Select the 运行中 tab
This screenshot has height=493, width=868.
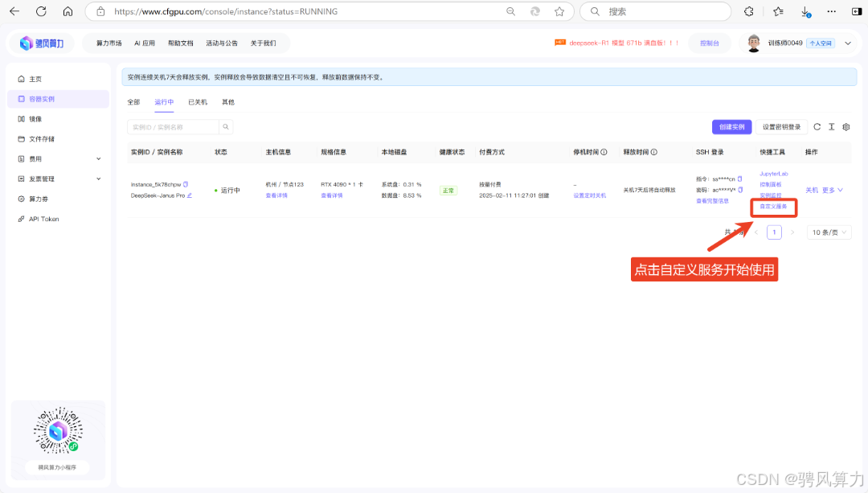[x=164, y=102]
